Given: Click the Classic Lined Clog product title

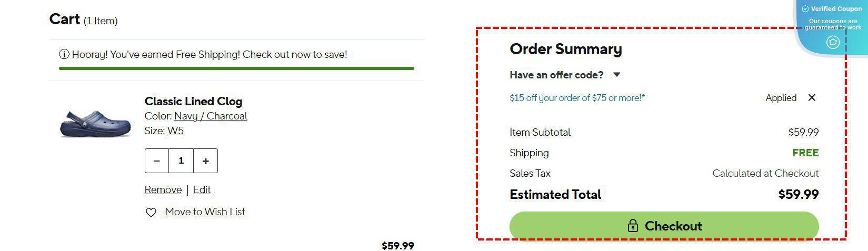Looking at the screenshot, I should (193, 102).
